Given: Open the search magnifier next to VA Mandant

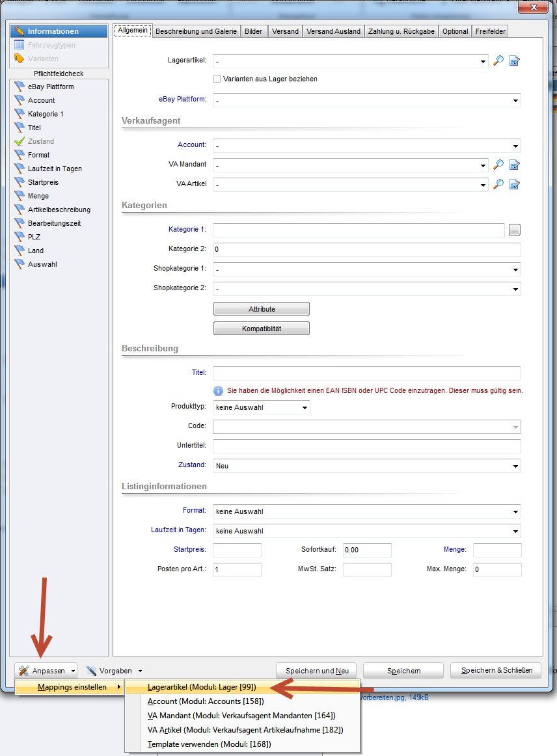Looking at the screenshot, I should [498, 165].
